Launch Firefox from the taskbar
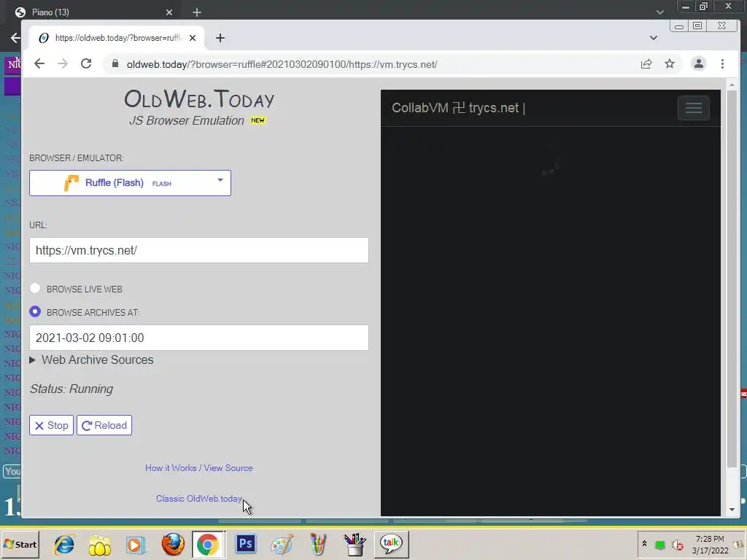 (x=172, y=544)
